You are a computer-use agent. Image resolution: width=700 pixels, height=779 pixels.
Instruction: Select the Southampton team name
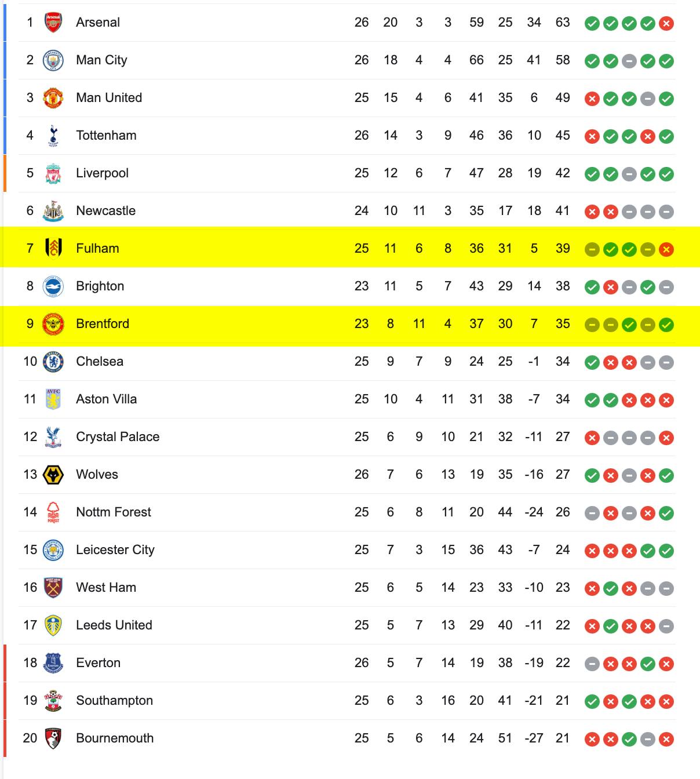(x=114, y=701)
